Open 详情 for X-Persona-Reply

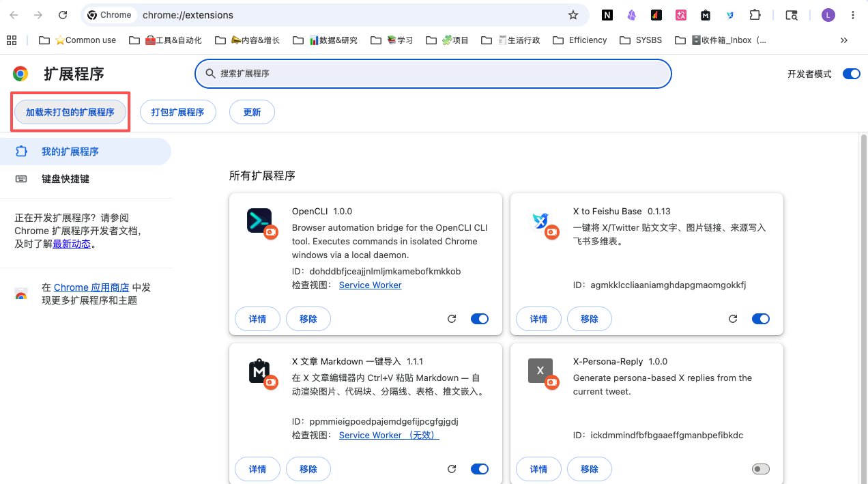click(538, 469)
